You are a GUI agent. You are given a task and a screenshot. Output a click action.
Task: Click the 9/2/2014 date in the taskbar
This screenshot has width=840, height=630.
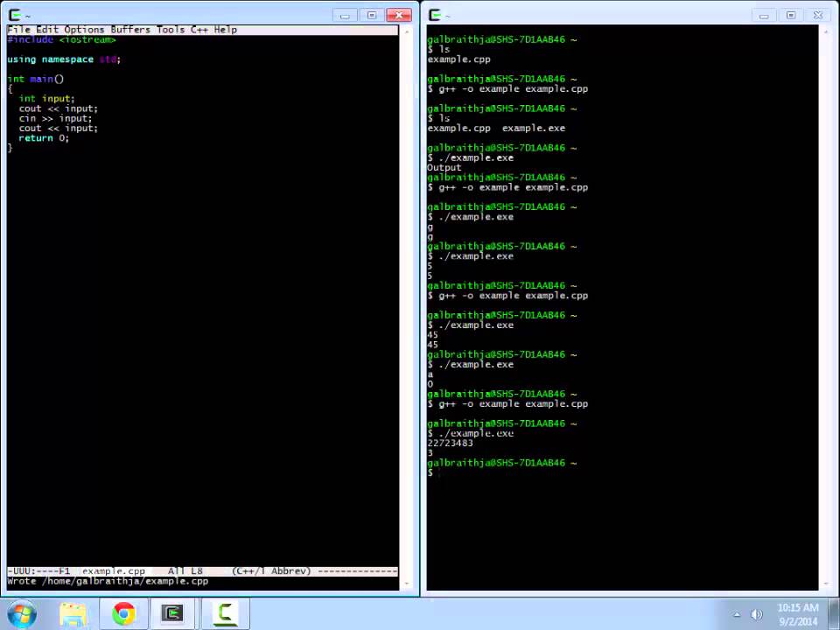pos(798,622)
